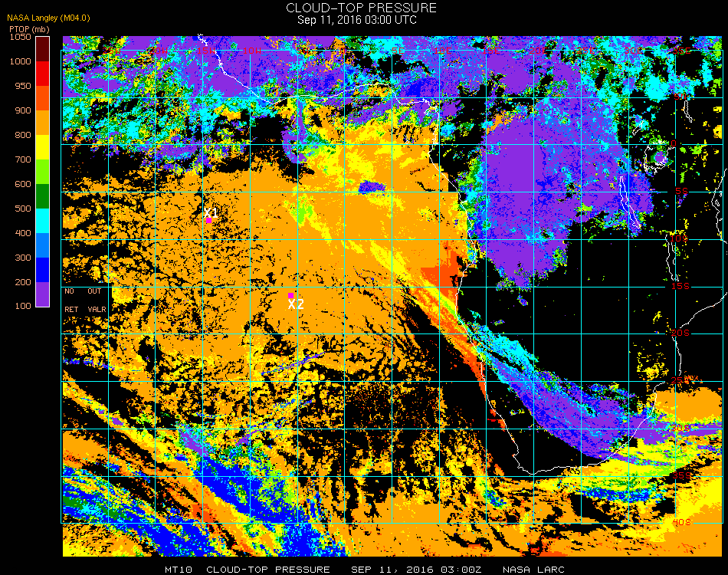Select the red 950-1000 mb legend swatch
The width and height of the screenshot is (728, 575).
[x=42, y=74]
